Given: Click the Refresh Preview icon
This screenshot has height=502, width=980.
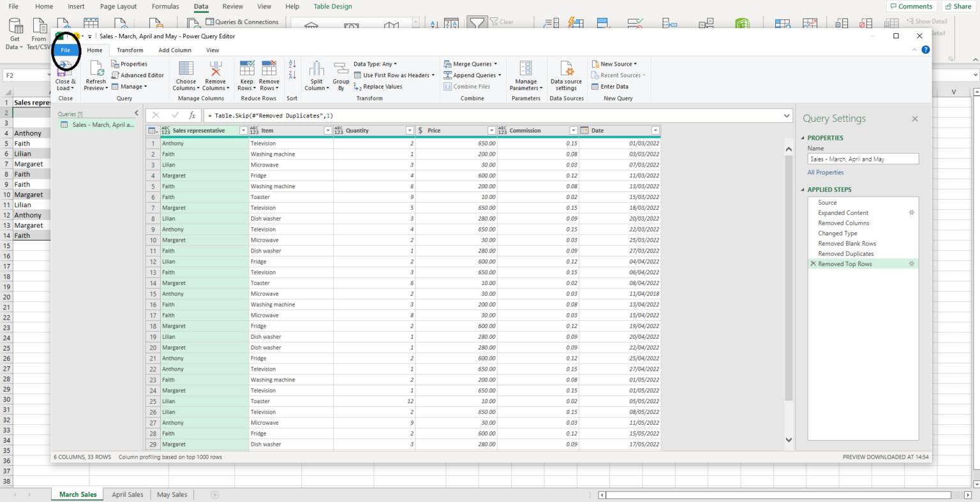Looking at the screenshot, I should coord(95,75).
